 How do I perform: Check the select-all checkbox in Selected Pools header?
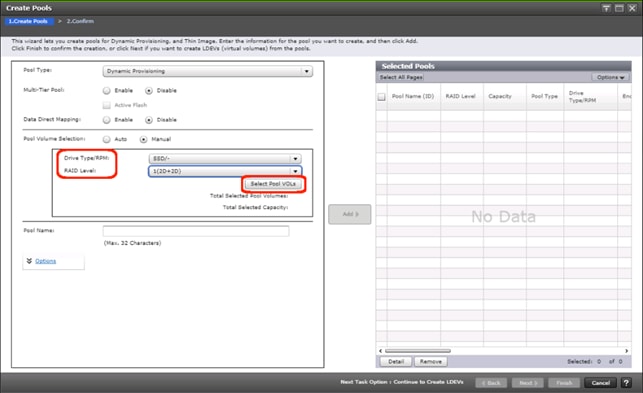pyautogui.click(x=381, y=97)
